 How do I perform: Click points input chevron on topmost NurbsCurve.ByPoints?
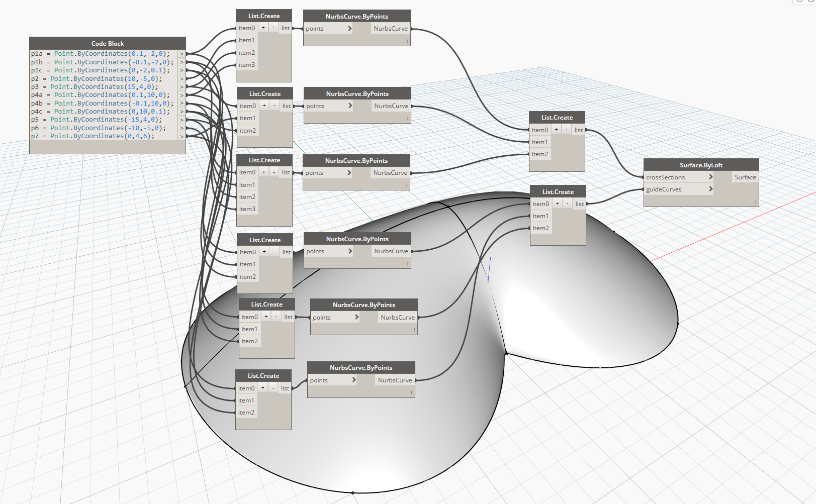(x=349, y=29)
